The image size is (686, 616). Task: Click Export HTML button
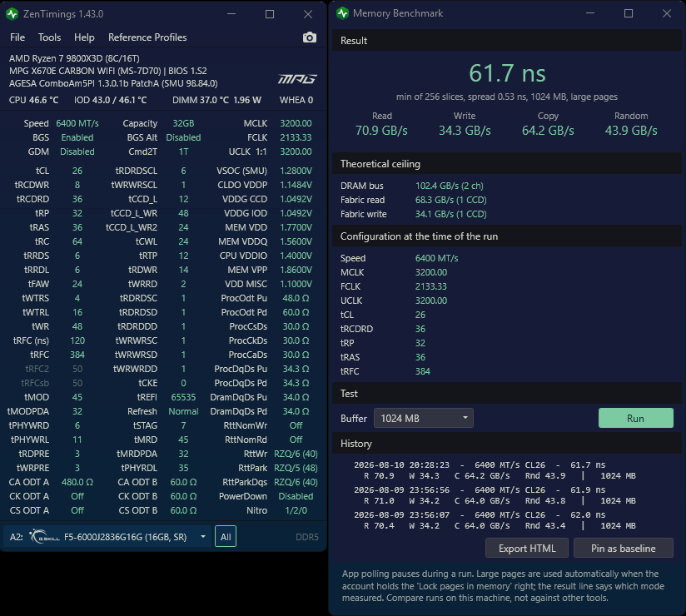coord(527,549)
